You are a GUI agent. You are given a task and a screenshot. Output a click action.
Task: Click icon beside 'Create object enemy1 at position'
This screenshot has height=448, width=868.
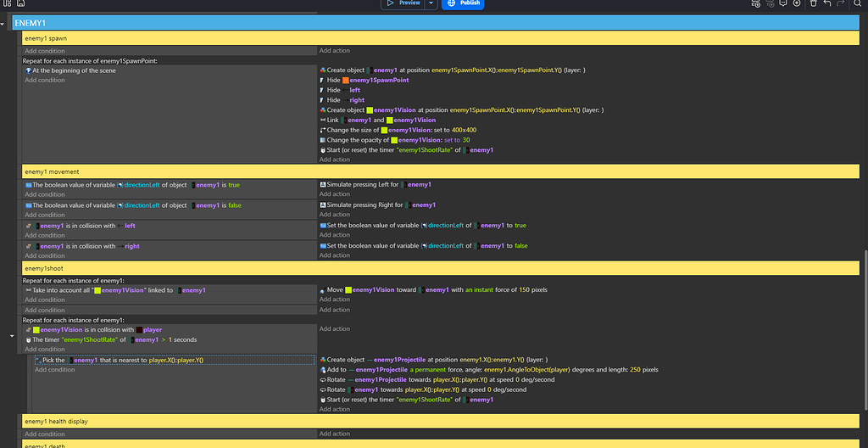coord(323,70)
